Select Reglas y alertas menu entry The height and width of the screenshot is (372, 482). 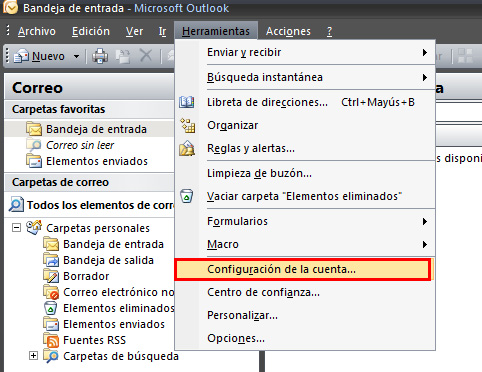pyautogui.click(x=305, y=148)
